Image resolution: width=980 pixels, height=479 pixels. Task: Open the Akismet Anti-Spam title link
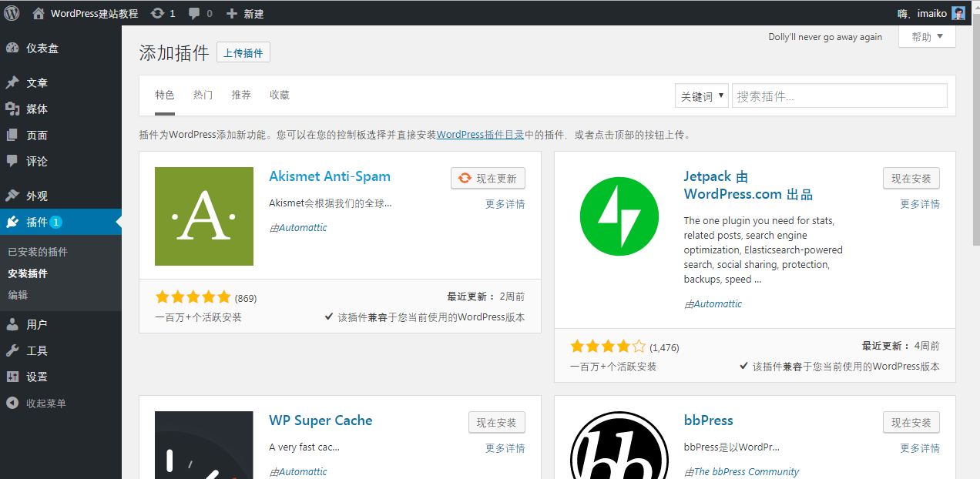pyautogui.click(x=330, y=176)
